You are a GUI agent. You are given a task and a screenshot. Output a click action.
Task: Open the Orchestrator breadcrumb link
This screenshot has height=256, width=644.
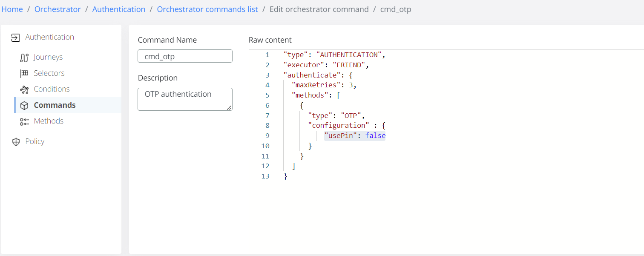(57, 9)
